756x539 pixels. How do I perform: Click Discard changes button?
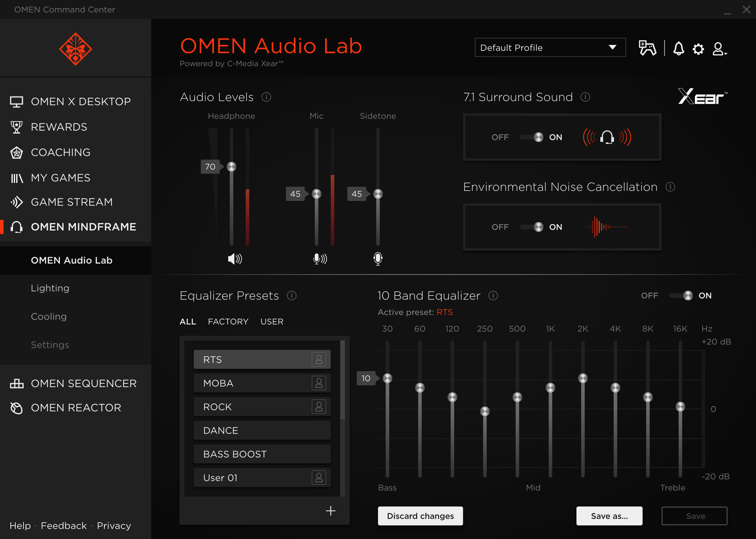coord(420,516)
